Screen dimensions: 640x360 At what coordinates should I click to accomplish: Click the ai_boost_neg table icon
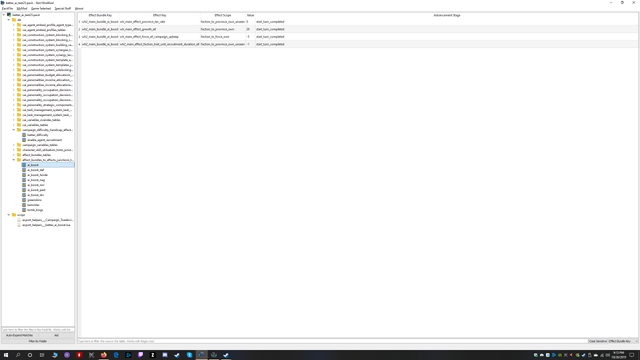tap(24, 180)
